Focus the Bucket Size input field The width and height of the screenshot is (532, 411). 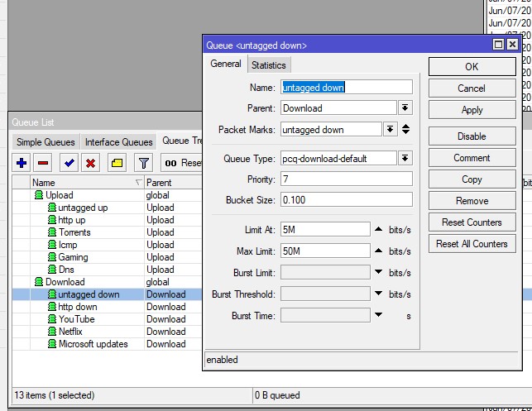[347, 200]
